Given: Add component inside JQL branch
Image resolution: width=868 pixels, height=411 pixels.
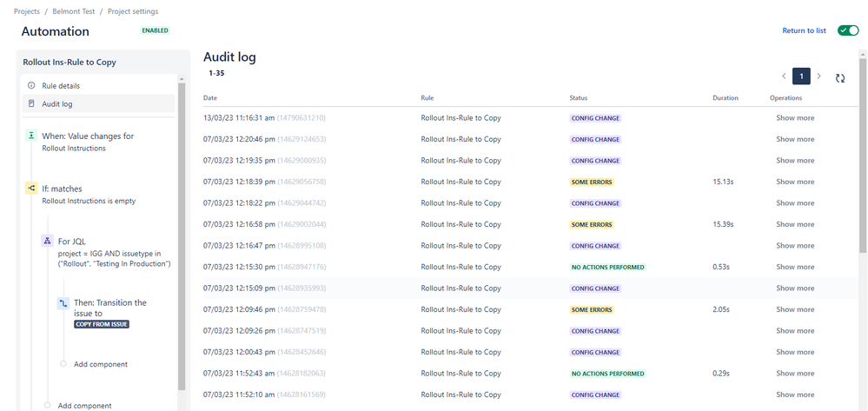Looking at the screenshot, I should (100, 364).
